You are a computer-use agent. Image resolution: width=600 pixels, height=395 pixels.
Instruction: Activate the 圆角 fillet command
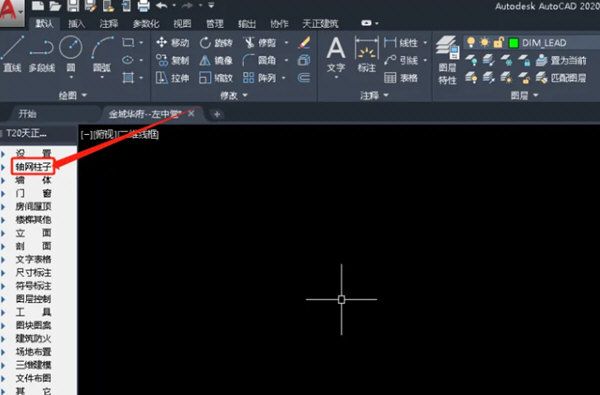point(259,60)
